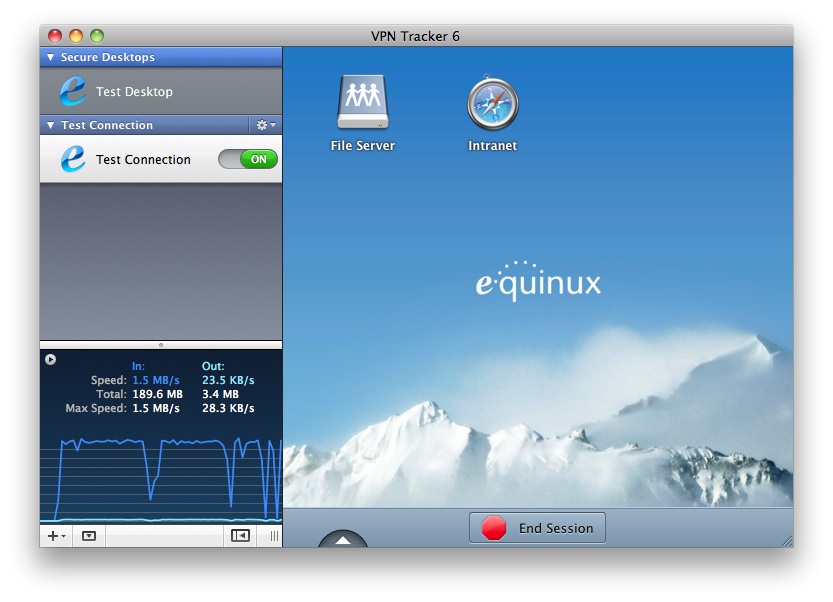Click the split divider handle above the graph

[x=161, y=344]
